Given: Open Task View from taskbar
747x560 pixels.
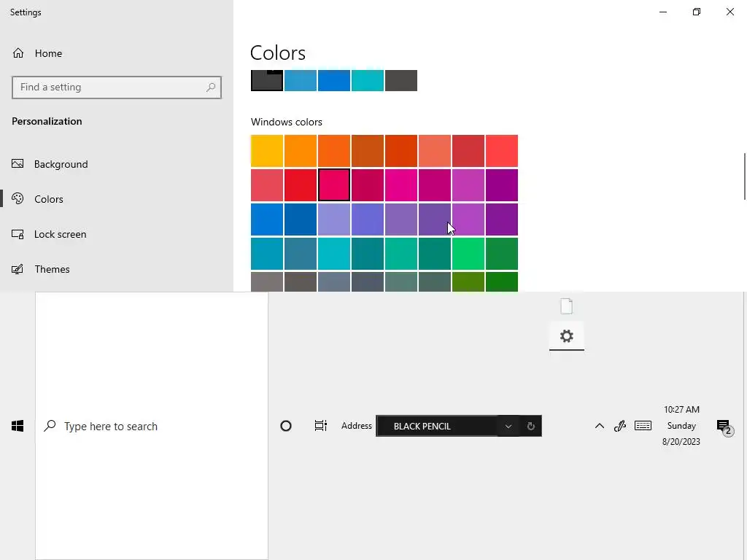Looking at the screenshot, I should [320, 426].
